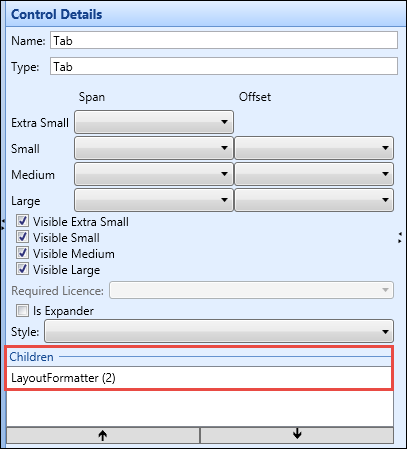The height and width of the screenshot is (449, 407).
Task: Click the Name input field containing Tab
Action: 224,41
